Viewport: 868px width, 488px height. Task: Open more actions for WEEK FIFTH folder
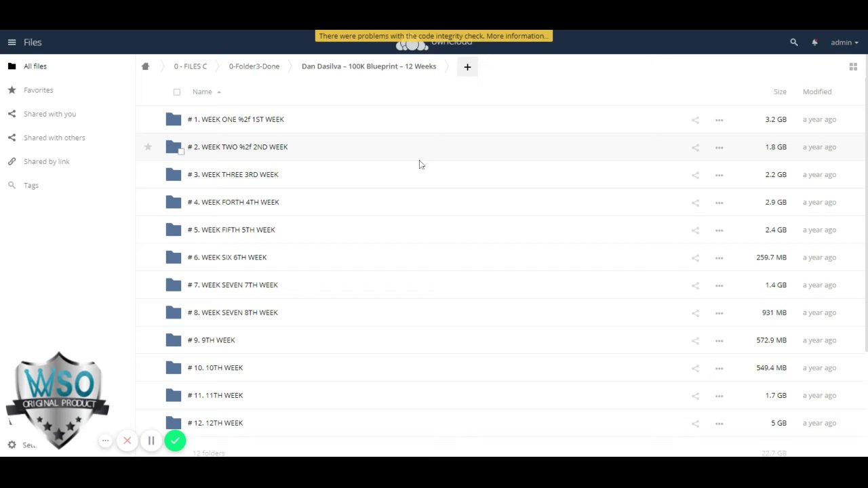(719, 230)
